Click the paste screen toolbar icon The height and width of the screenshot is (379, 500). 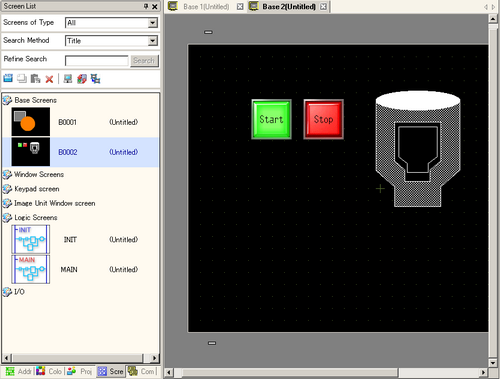(35, 79)
